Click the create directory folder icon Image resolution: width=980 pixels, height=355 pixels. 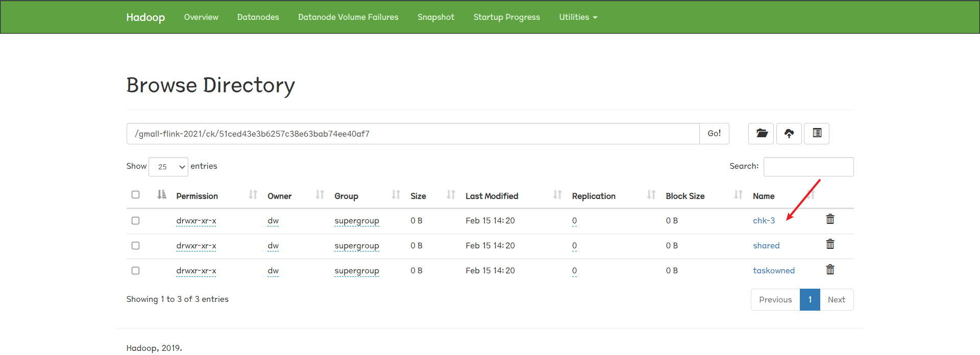pos(761,134)
